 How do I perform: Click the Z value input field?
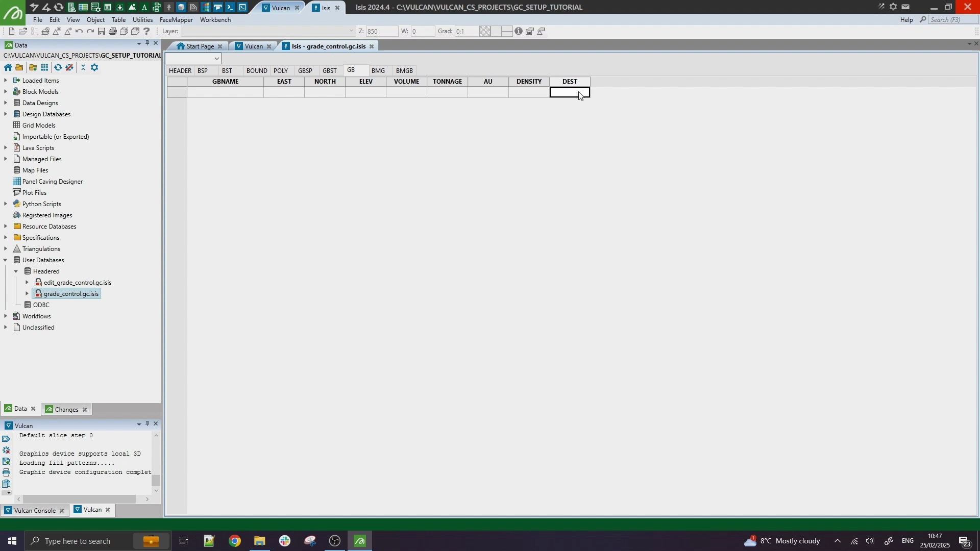click(382, 32)
